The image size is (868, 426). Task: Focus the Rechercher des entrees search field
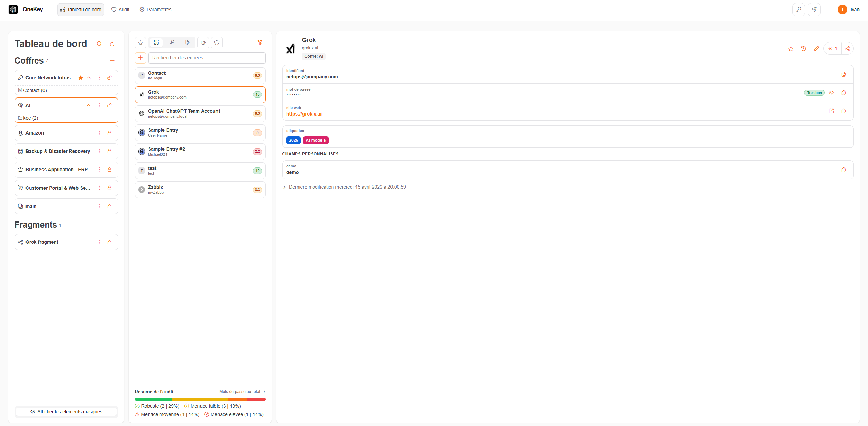click(207, 58)
